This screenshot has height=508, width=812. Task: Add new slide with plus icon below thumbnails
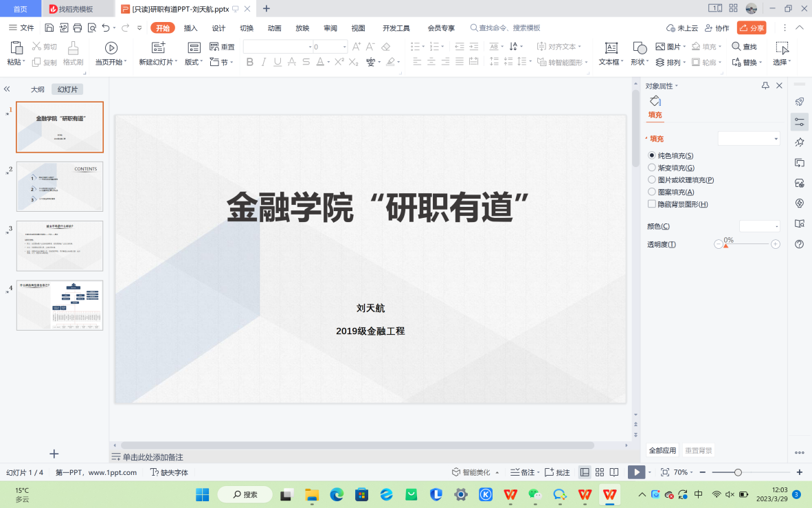pos(54,454)
